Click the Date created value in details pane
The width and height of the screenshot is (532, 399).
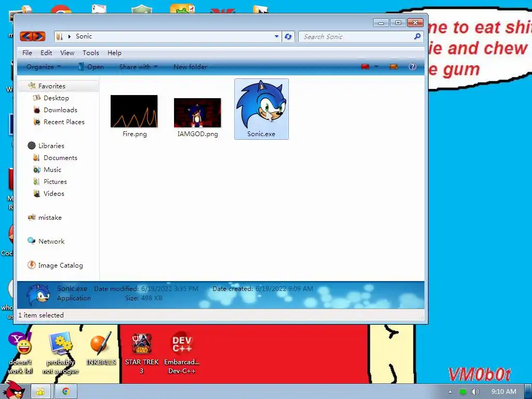click(284, 289)
